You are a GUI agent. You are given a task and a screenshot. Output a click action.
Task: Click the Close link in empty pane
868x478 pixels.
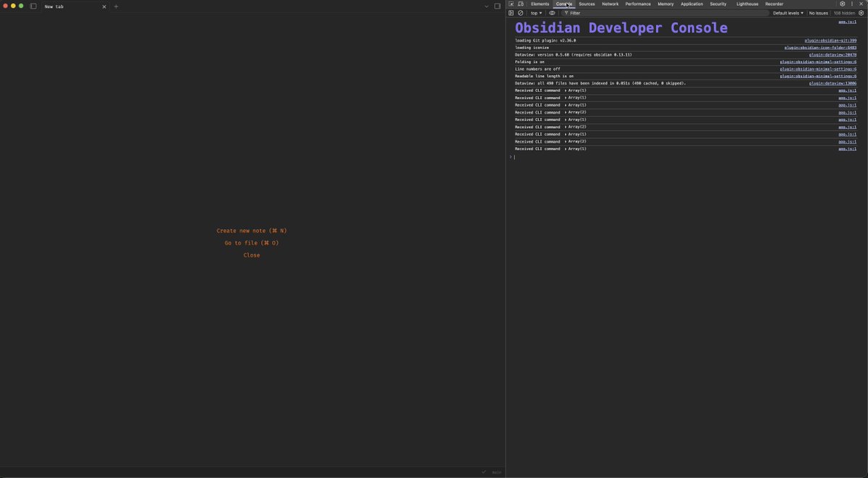[x=252, y=255]
